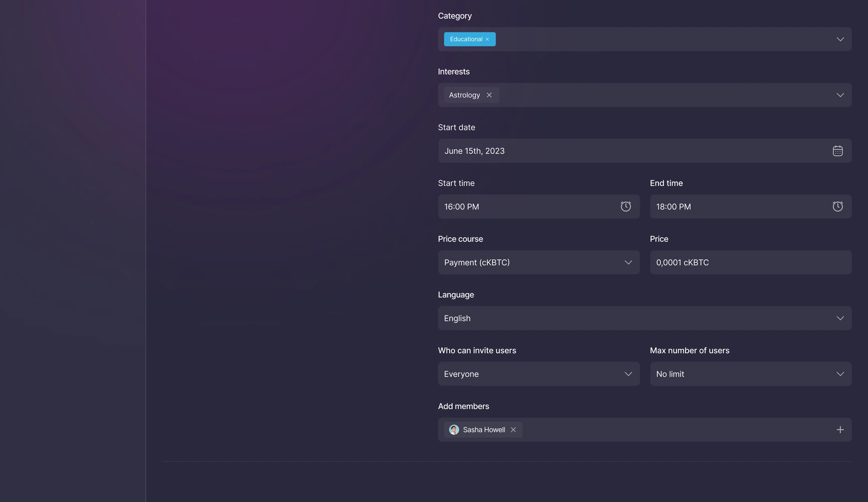Click the Educational tag label
This screenshot has height=502, width=868.
coord(466,39)
